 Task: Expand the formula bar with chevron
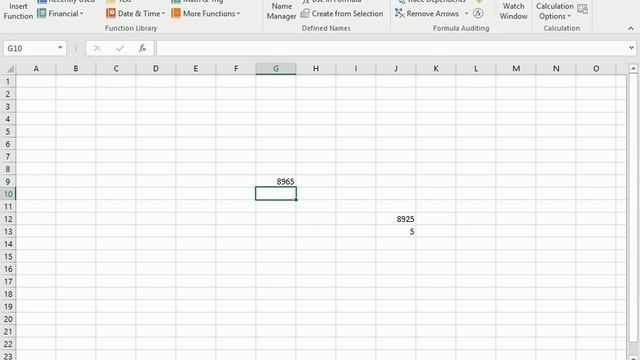631,48
